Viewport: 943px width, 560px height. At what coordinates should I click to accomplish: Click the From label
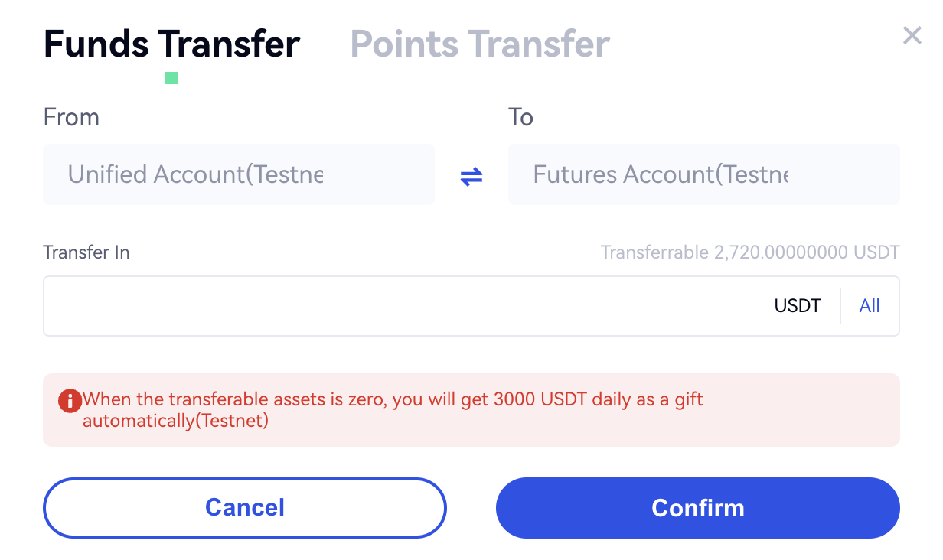click(71, 117)
